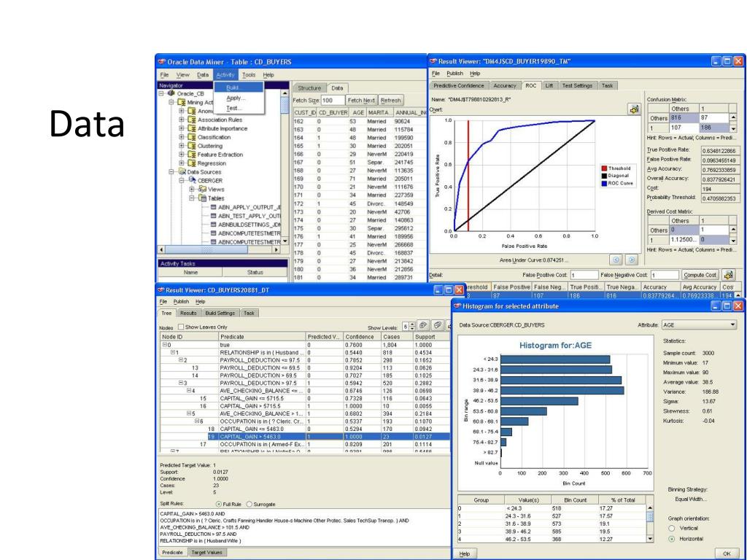Adjust the Show Levels spinner
747x560 pixels.
[412, 326]
